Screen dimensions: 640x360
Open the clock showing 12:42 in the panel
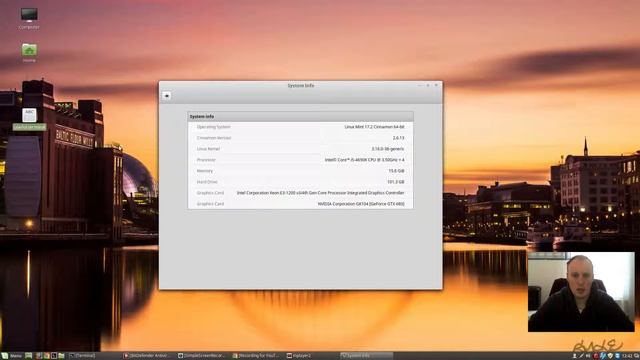click(627, 356)
